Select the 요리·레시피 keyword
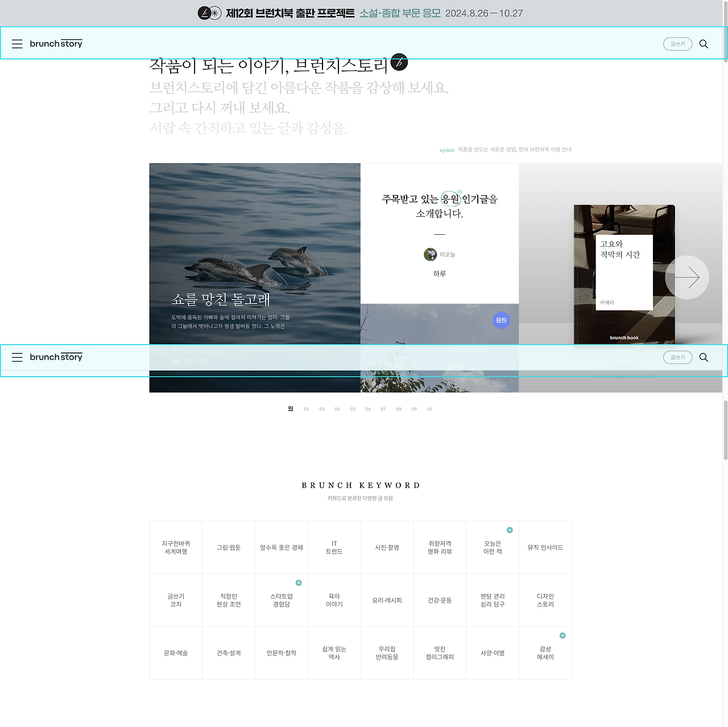Screen dimensions: 728x727 coord(387,600)
